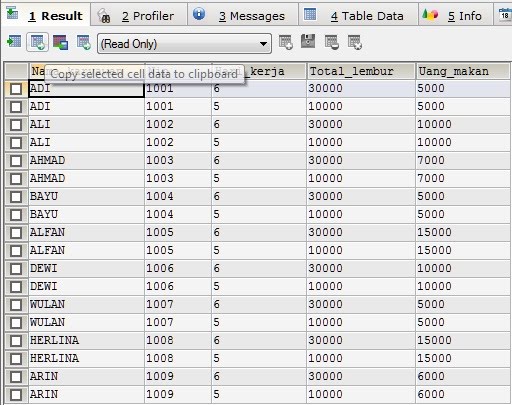Click Total_lembur 10000 in BAYU row
The height and width of the screenshot is (405, 512).
361,214
